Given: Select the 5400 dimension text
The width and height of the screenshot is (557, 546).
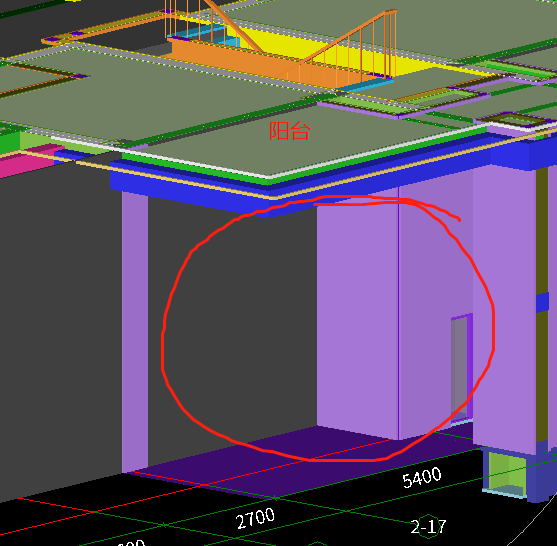Looking at the screenshot, I should (422, 477).
